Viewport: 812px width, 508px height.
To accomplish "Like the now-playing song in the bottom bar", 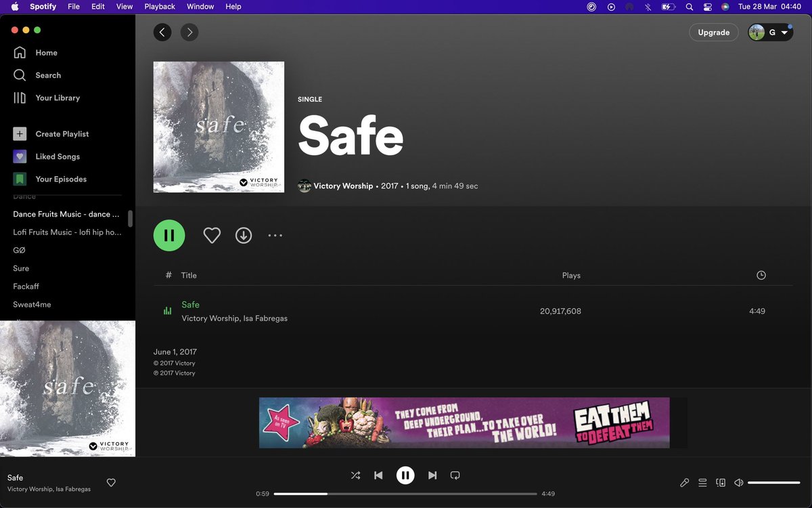I will point(111,483).
